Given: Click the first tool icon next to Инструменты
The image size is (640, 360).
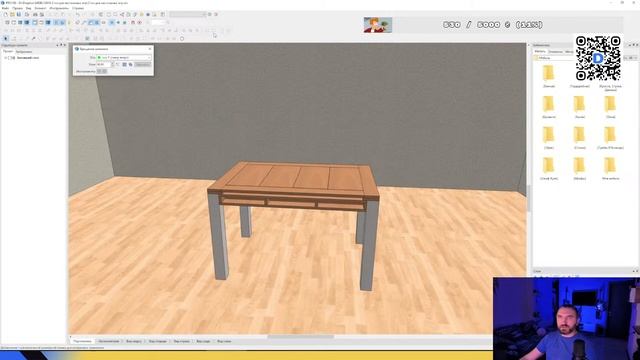Looking at the screenshot, I should pyautogui.click(x=100, y=71).
